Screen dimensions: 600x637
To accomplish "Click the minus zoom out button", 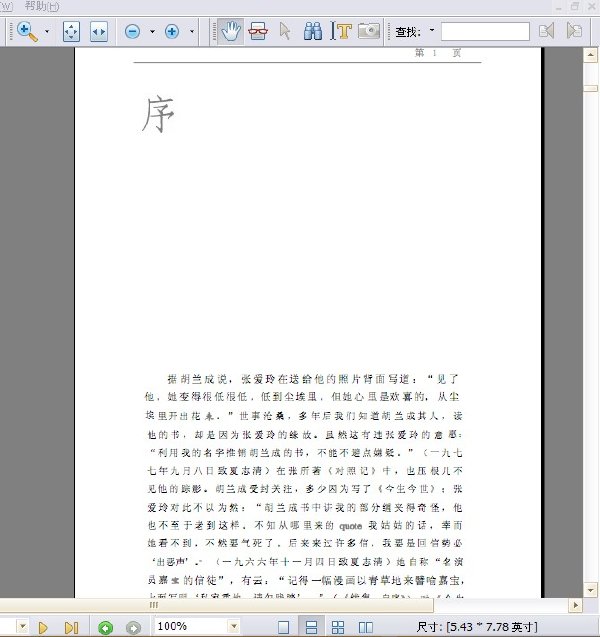I will (x=132, y=32).
